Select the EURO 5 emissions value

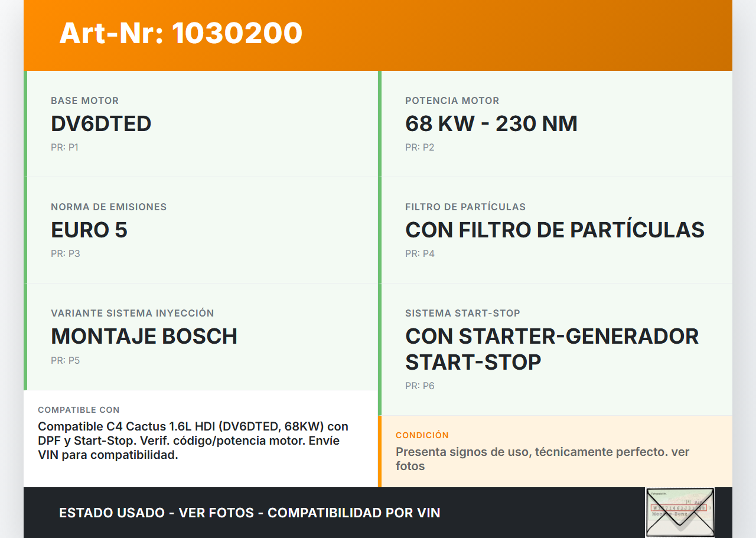tap(89, 230)
